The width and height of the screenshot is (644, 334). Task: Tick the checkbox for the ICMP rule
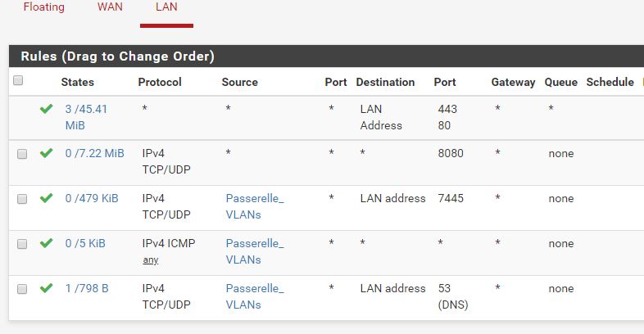click(22, 244)
